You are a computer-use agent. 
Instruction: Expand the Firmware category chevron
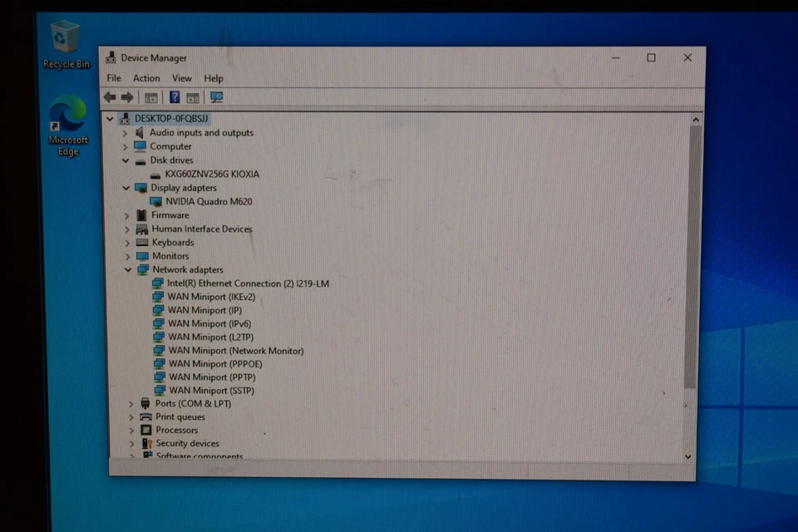[126, 216]
